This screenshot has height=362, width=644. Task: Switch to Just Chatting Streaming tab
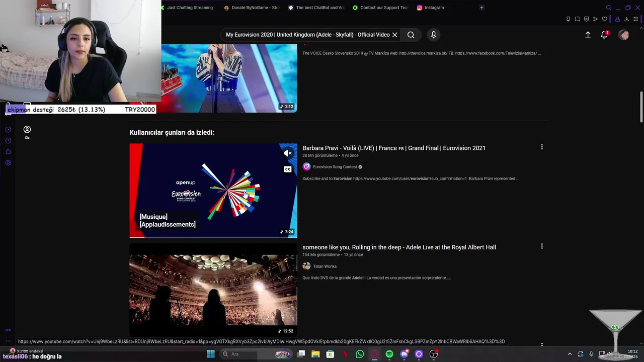(188, 8)
